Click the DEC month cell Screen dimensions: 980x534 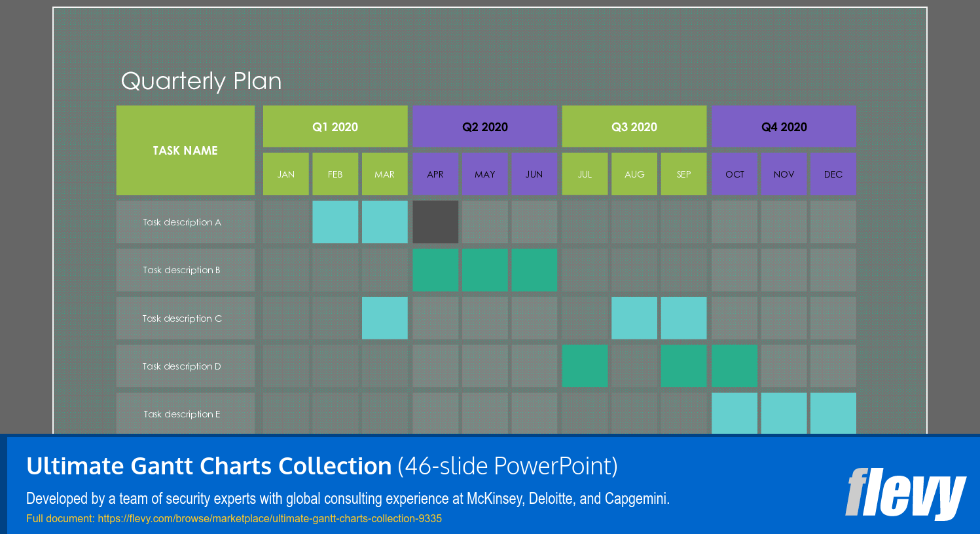833,174
